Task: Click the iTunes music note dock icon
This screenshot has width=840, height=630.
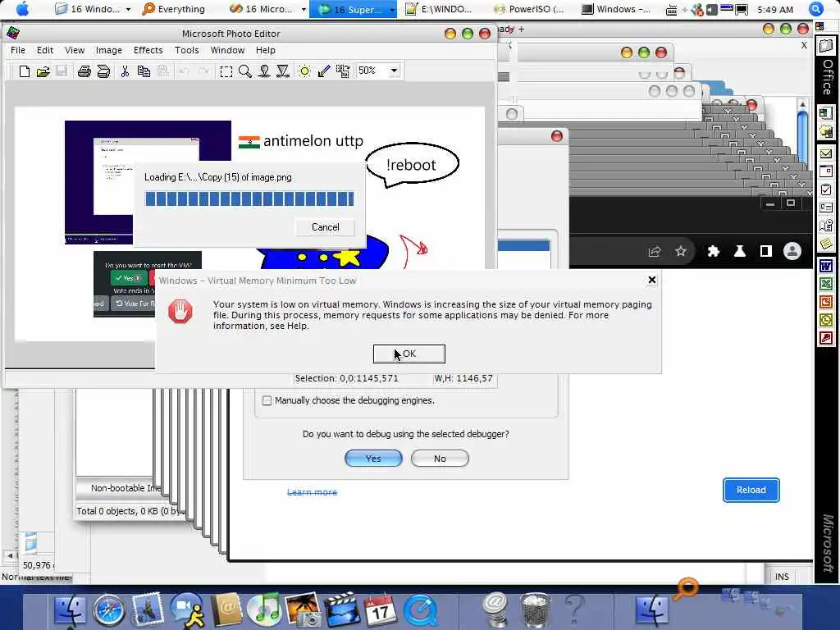Action: click(264, 609)
